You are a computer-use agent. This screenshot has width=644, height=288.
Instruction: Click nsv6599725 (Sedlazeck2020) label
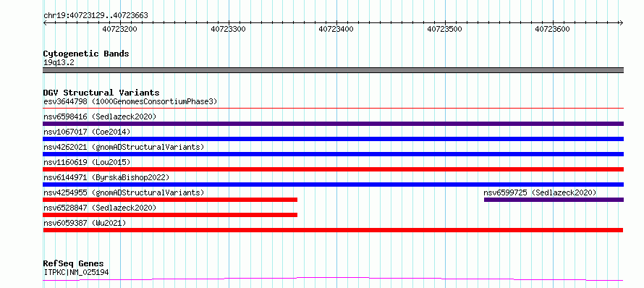540,192
